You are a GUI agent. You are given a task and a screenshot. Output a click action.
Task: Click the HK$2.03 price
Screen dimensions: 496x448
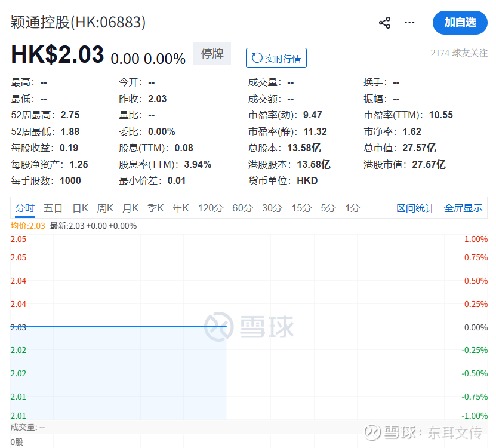pos(57,54)
